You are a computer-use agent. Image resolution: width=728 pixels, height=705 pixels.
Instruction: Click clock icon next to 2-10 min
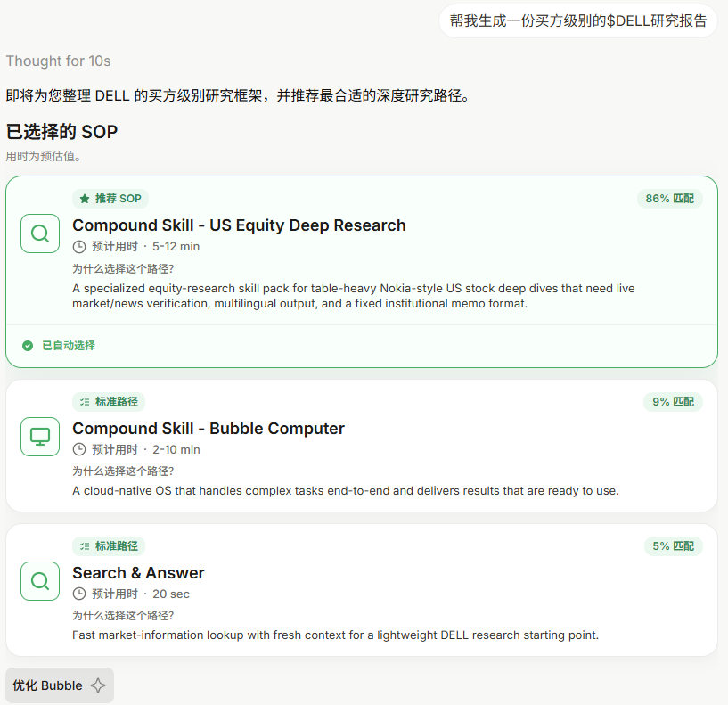click(79, 449)
